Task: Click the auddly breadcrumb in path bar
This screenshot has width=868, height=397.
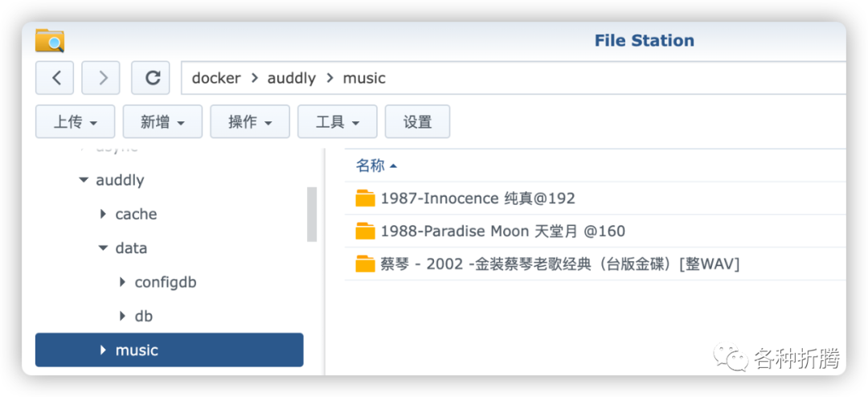Action: pos(292,78)
